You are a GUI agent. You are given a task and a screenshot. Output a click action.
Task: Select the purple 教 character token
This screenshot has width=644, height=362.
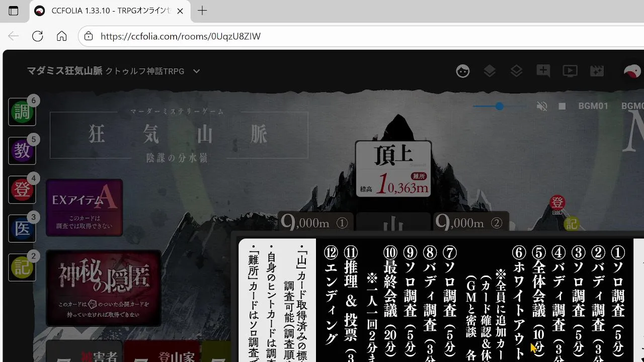(22, 150)
